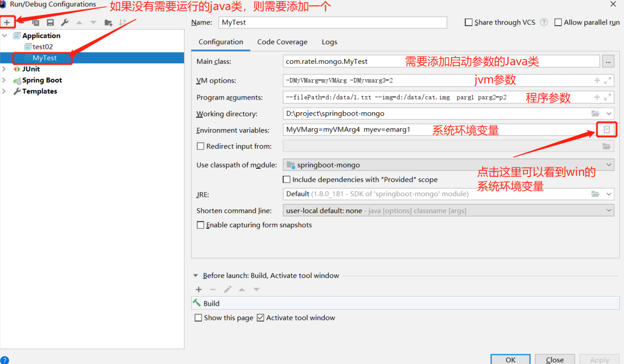The image size is (624, 364).
Task: Expand the JRE version dropdown
Action: pos(609,194)
